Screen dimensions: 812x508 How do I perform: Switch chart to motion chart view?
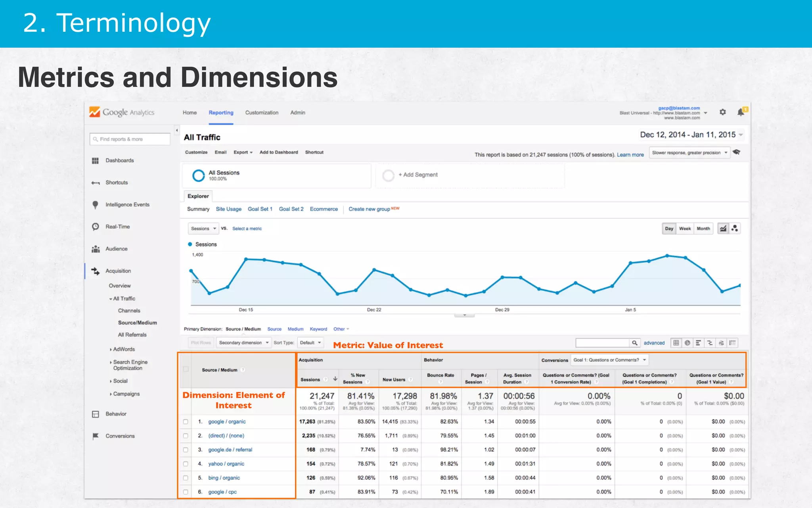coord(735,229)
